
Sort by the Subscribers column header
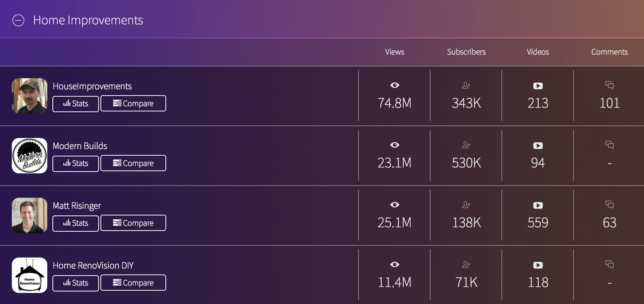click(x=466, y=52)
